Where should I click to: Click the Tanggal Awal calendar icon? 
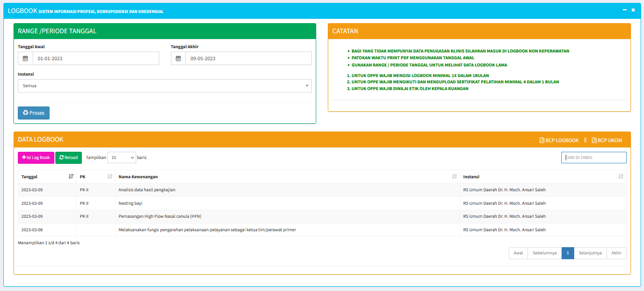coord(26,58)
